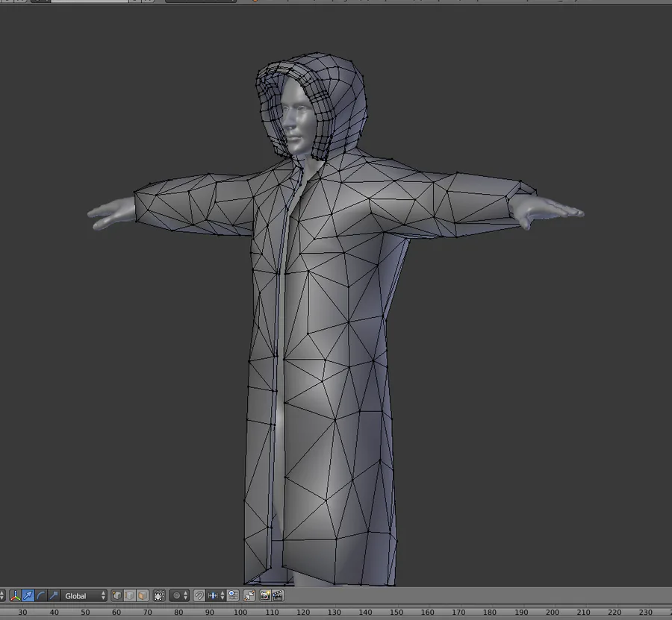Viewport: 672px width, 620px height.
Task: Click timeline at frame 50
Action: click(x=85, y=613)
